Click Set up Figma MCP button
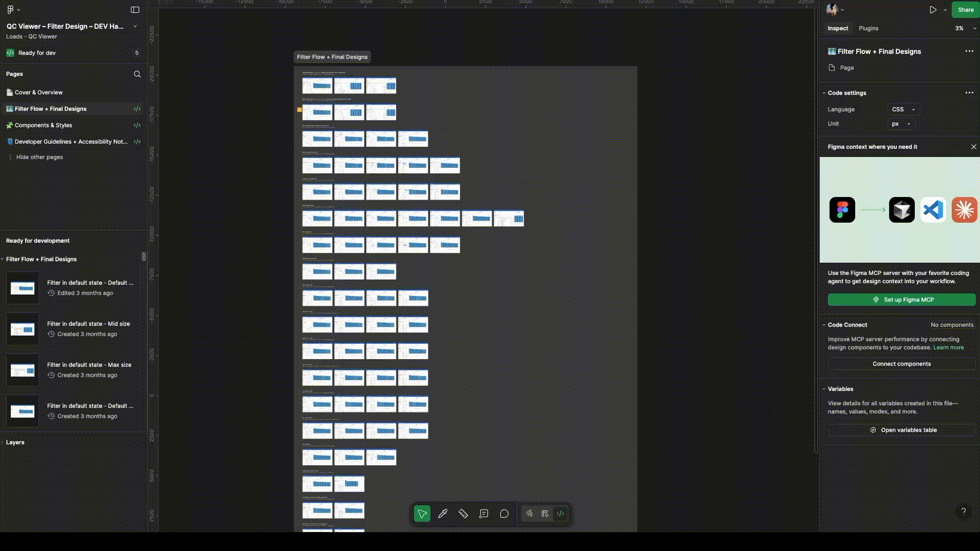Screen dimensions: 980x551 [x=902, y=300]
